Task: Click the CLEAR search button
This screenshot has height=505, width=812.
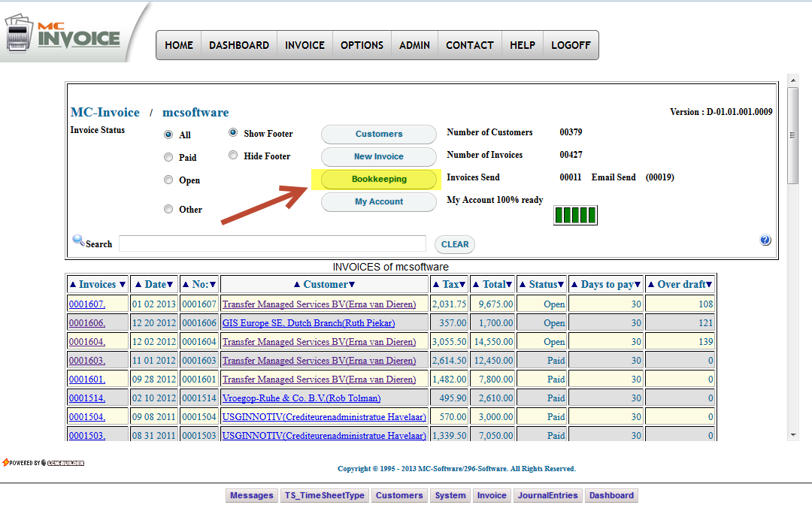Action: click(x=455, y=244)
